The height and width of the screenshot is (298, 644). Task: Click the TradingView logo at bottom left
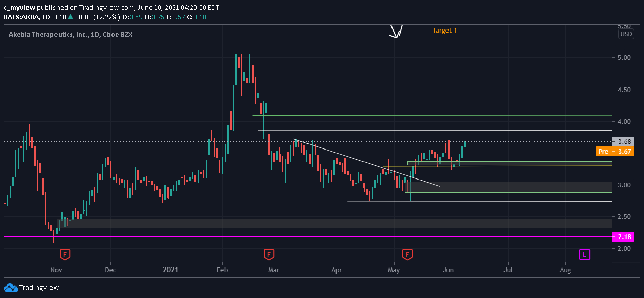tap(32, 288)
